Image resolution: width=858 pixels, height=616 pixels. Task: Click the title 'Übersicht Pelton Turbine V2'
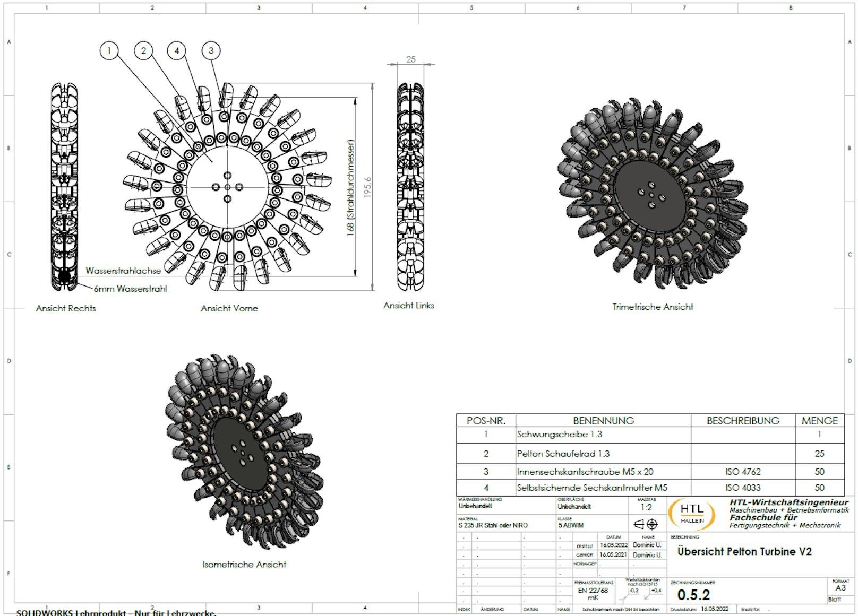(x=744, y=552)
